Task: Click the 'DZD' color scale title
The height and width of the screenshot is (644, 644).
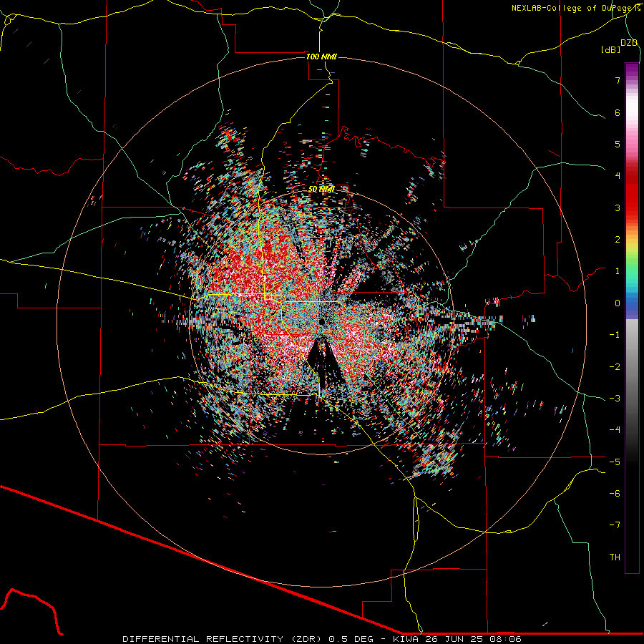Action: (629, 43)
